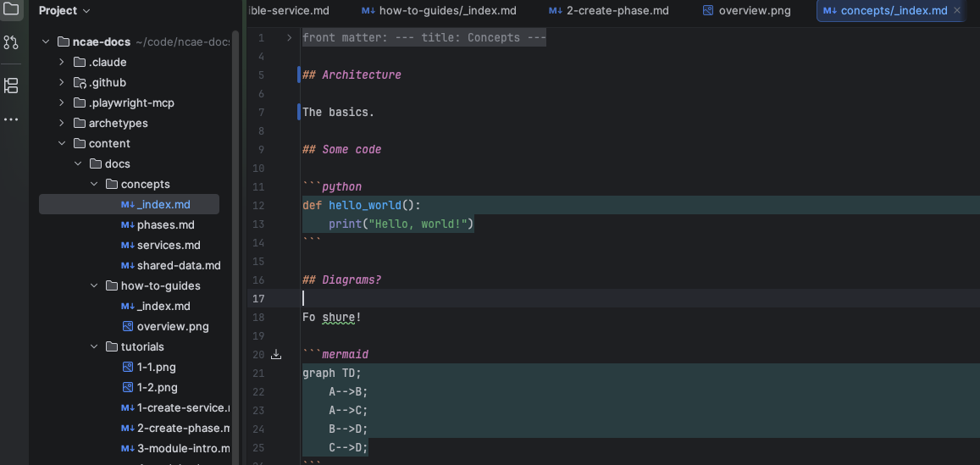Image resolution: width=980 pixels, height=465 pixels.
Task: Switch to the partially hidden ible-service.md tab
Action: [x=288, y=11]
